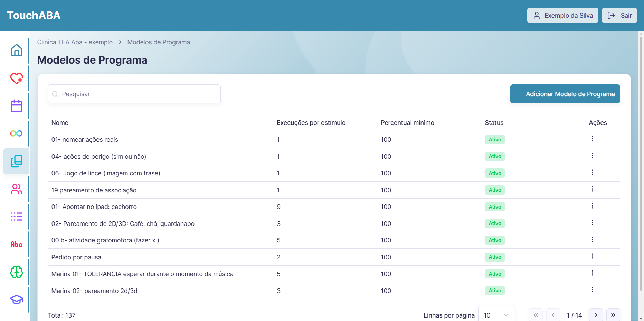This screenshot has width=644, height=321.
Task: Open actions menu for 01- nomear ações reais
Action: [592, 139]
